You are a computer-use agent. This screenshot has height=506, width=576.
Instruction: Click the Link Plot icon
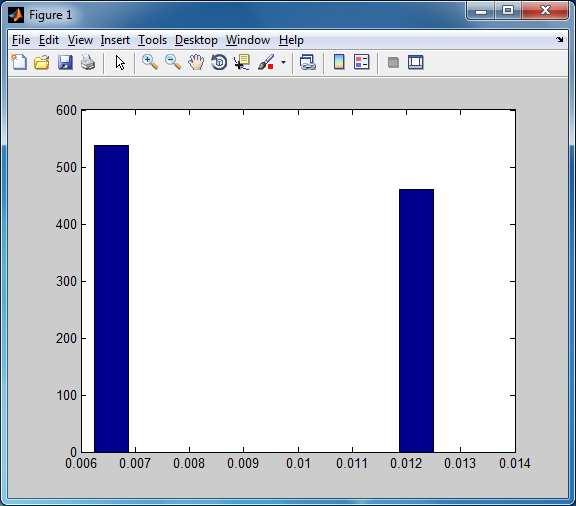pyautogui.click(x=307, y=62)
